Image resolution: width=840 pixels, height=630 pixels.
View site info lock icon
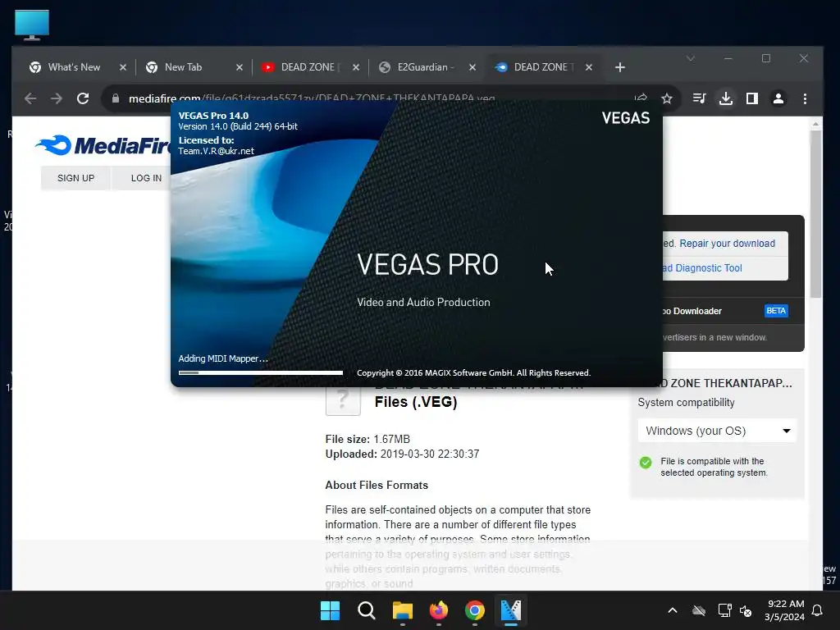(x=115, y=98)
